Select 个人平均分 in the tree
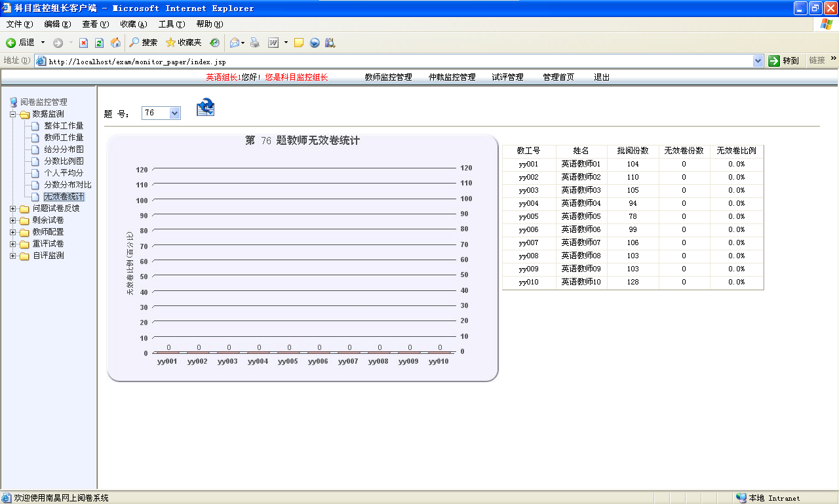This screenshot has height=504, width=839. [x=64, y=173]
